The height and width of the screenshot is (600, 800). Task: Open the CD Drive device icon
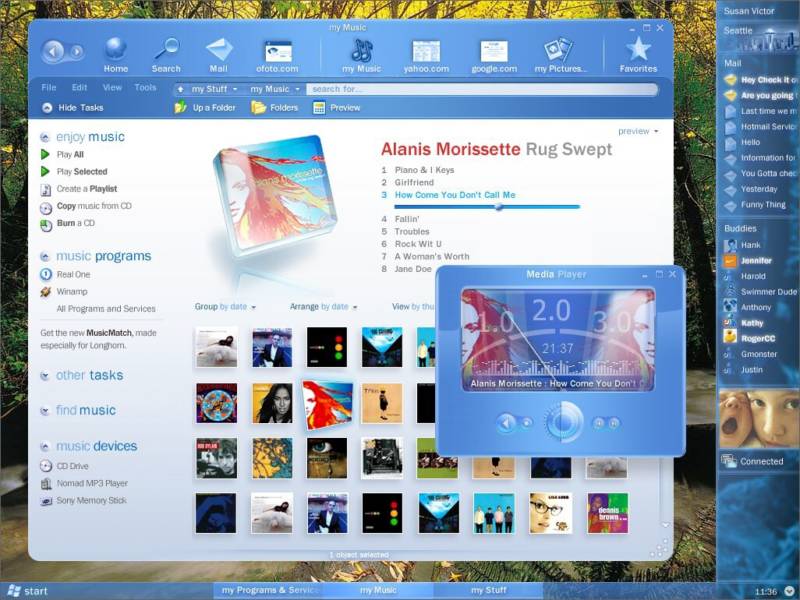click(46, 466)
